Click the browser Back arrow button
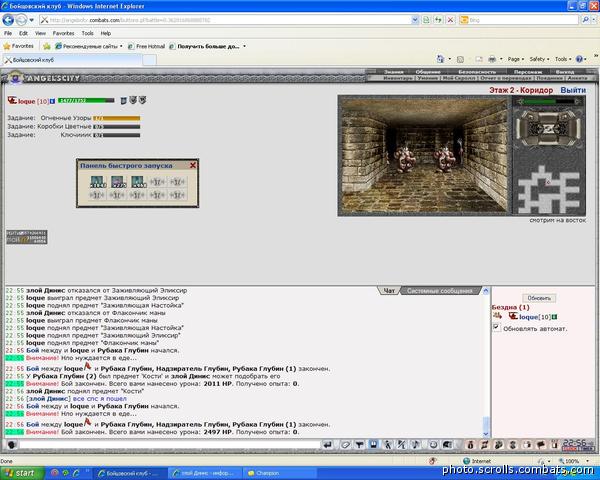This screenshot has width=600, height=480. 8,20
